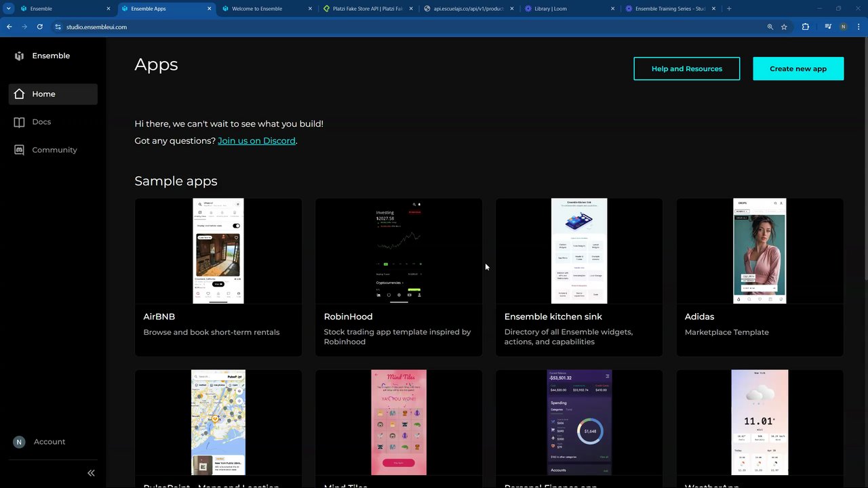
Task: Close the Welcome to Ensemble tab
Action: tap(310, 9)
